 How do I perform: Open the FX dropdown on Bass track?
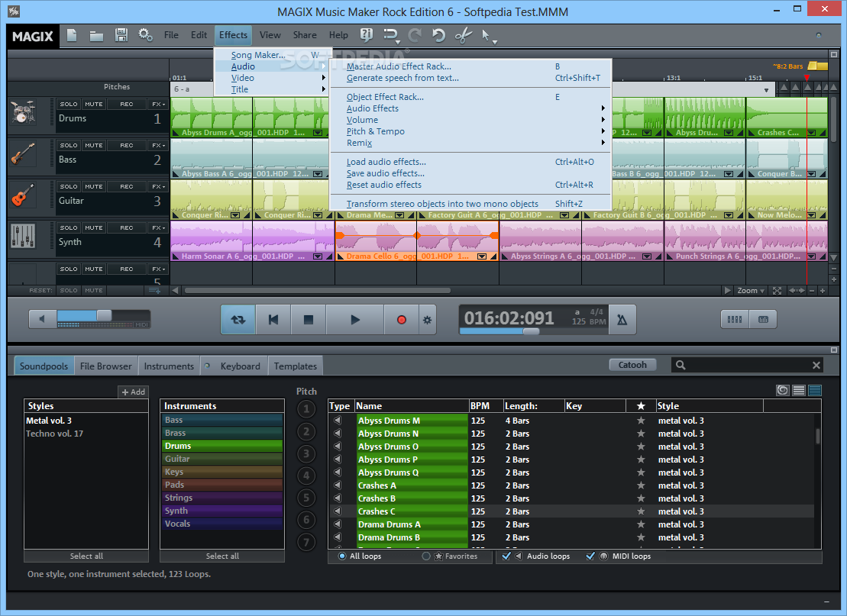coord(158,145)
